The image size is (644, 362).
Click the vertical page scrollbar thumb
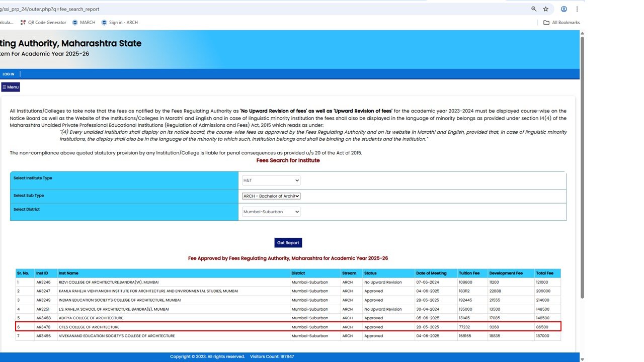[582, 166]
